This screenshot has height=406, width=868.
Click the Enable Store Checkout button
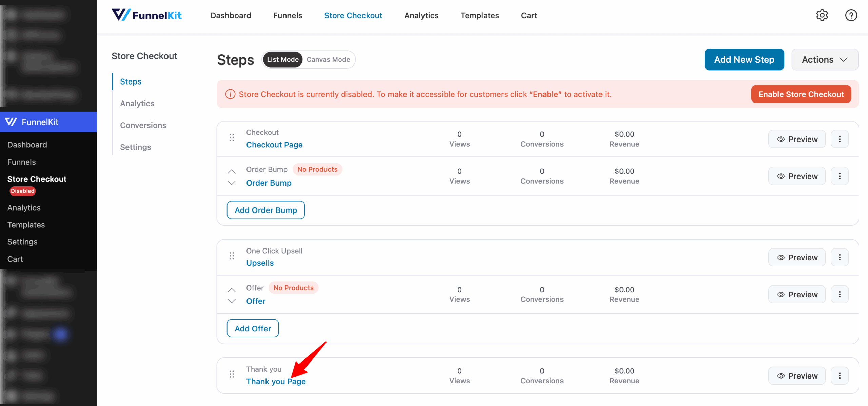tap(801, 94)
